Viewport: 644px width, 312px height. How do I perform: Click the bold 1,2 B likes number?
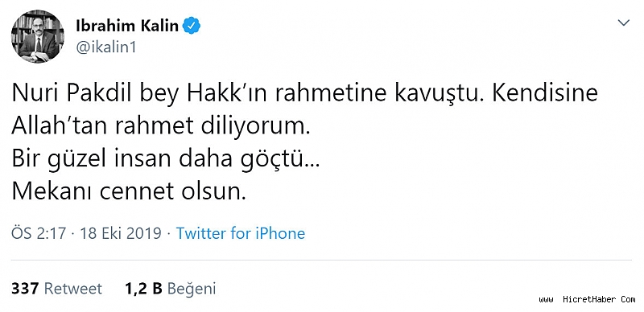[144, 289]
